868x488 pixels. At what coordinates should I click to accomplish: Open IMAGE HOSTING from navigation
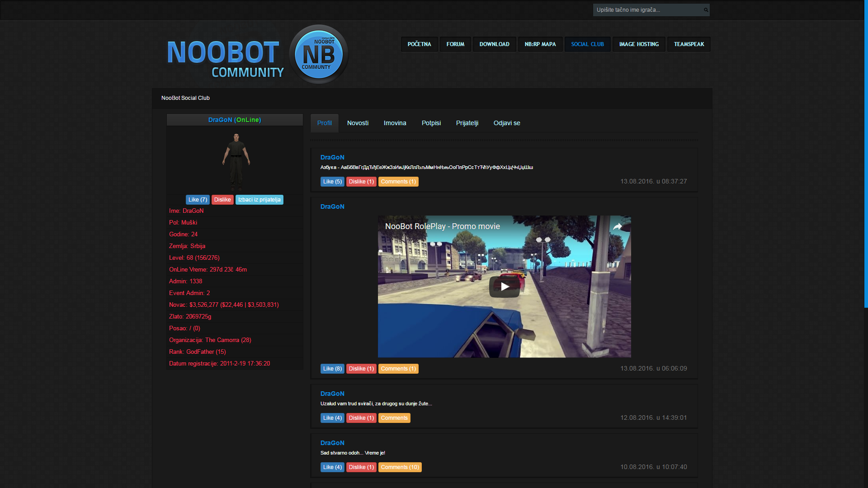(639, 44)
